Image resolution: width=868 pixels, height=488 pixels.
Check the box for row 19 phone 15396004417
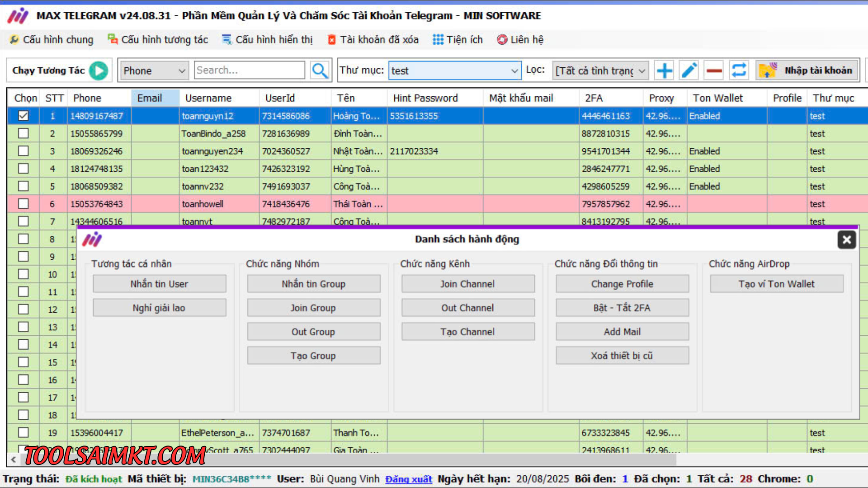[23, 432]
